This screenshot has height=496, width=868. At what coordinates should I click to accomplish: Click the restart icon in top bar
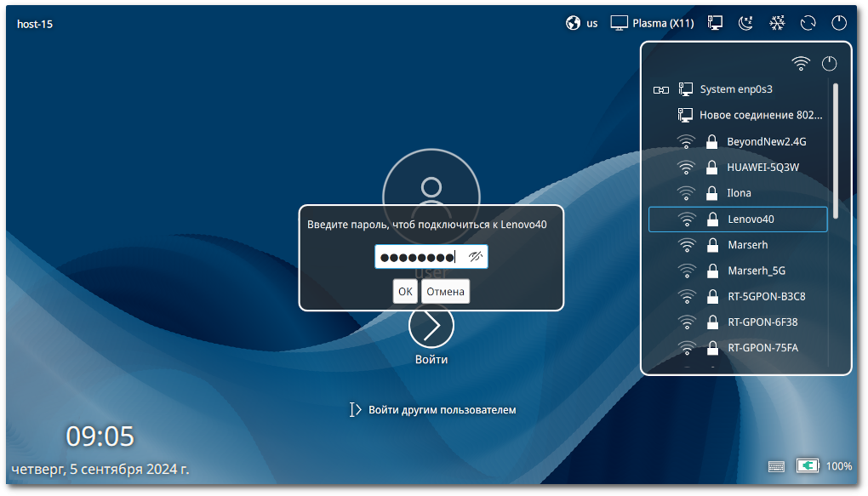808,24
